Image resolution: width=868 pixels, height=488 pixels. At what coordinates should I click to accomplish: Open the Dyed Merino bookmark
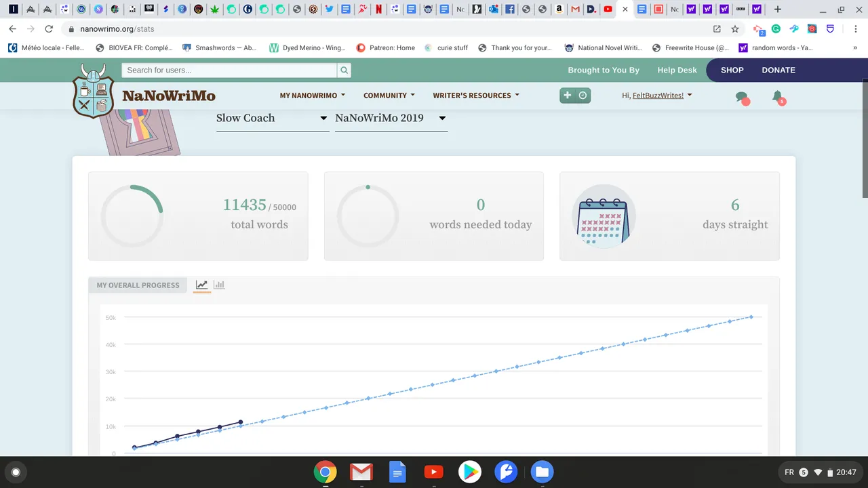point(307,48)
